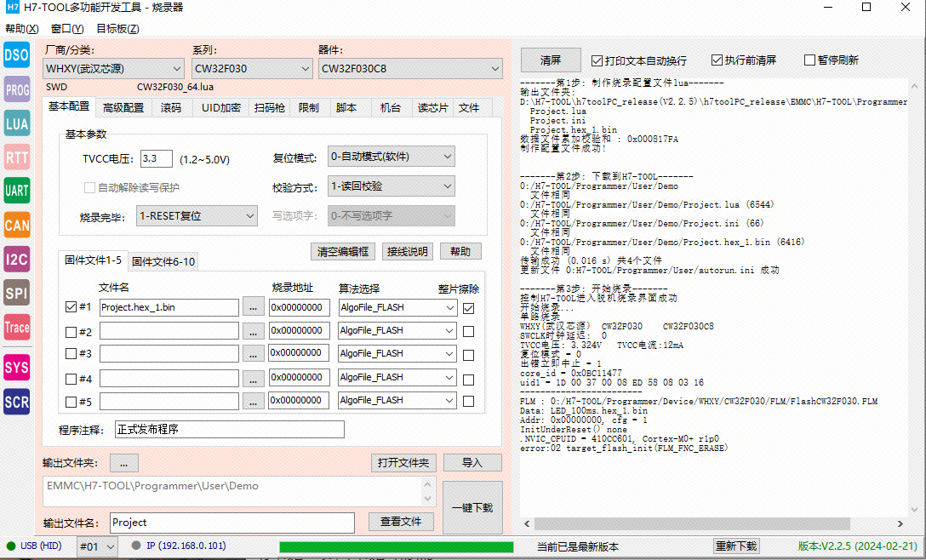Enable firmware file #2 checkbox
The width and height of the screenshot is (926, 560).
tap(71, 332)
